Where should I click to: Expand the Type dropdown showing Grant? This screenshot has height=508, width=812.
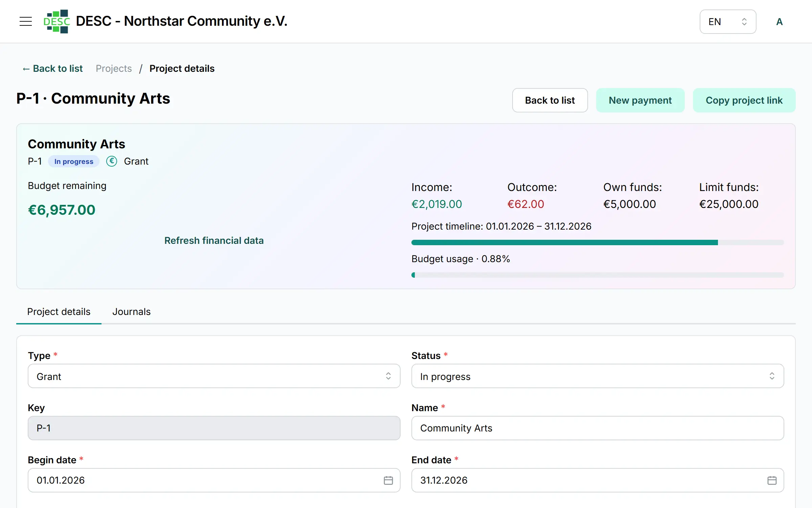pos(214,376)
